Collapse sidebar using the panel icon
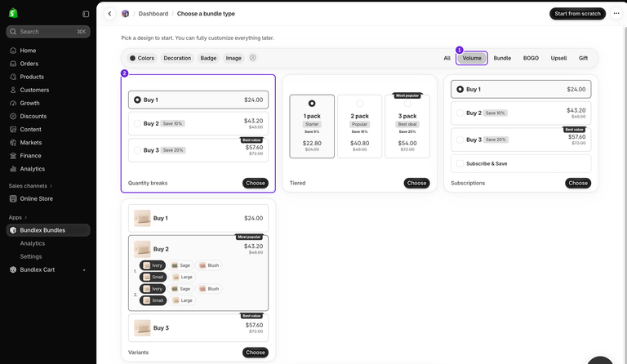 [x=86, y=14]
